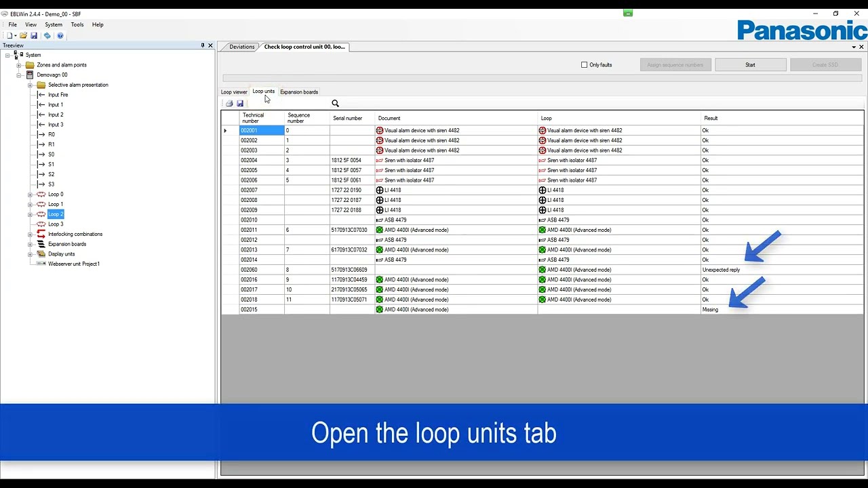Select the Input 2 tree item
The image size is (868, 488).
point(56,115)
